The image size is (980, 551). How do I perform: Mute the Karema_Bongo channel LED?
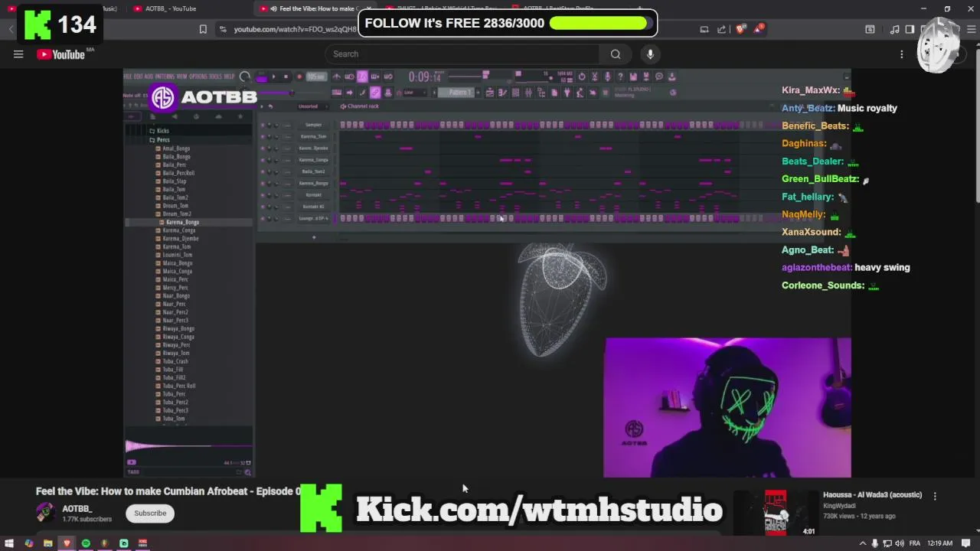[x=263, y=183]
